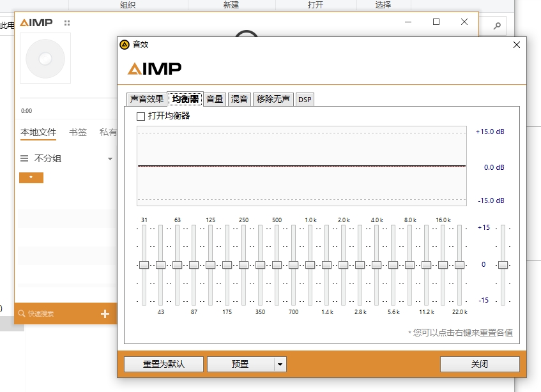Select the DSP tab
541x392 pixels.
pyautogui.click(x=305, y=100)
